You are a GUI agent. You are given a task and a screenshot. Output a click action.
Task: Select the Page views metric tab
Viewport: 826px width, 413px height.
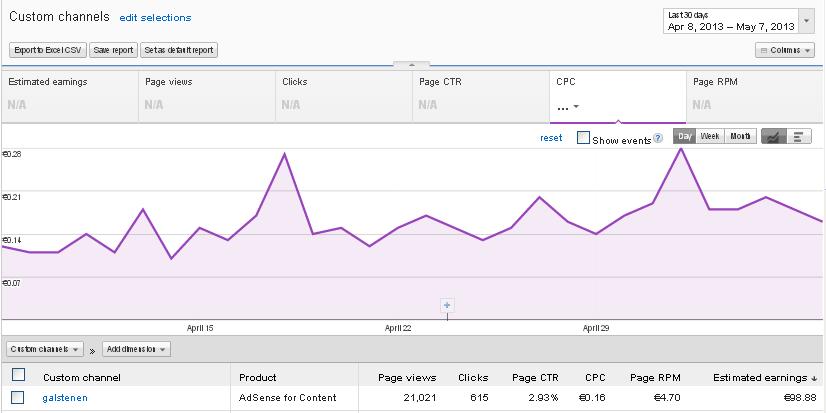coord(207,97)
